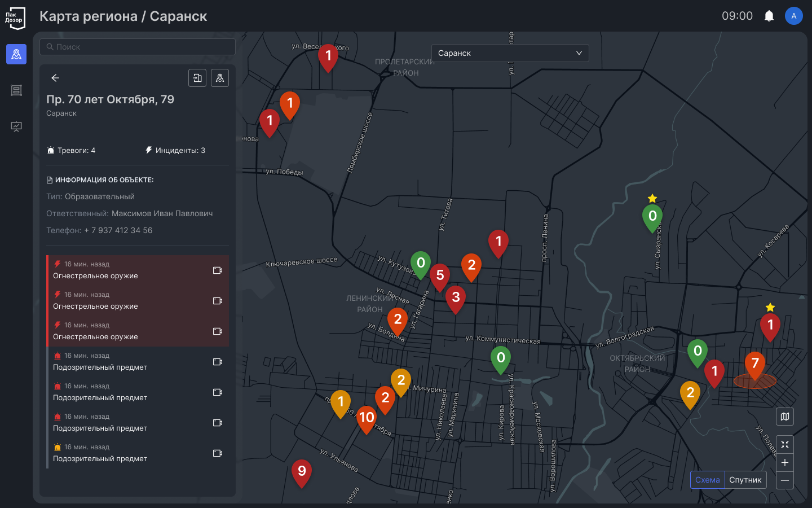Open the objects list sidebar icon
This screenshot has width=812, height=508.
point(16,90)
